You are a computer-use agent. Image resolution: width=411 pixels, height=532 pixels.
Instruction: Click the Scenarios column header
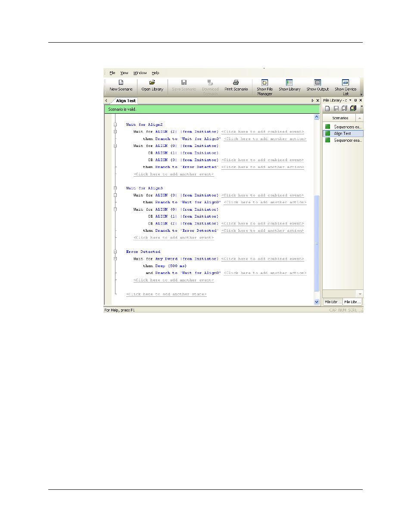pos(340,118)
